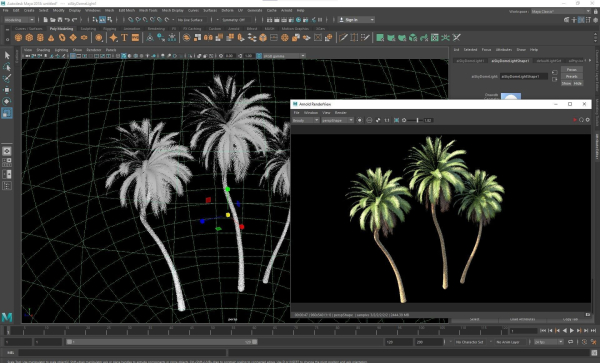Click the Show button in Attribute Editor
600x363 pixels.
point(566,83)
